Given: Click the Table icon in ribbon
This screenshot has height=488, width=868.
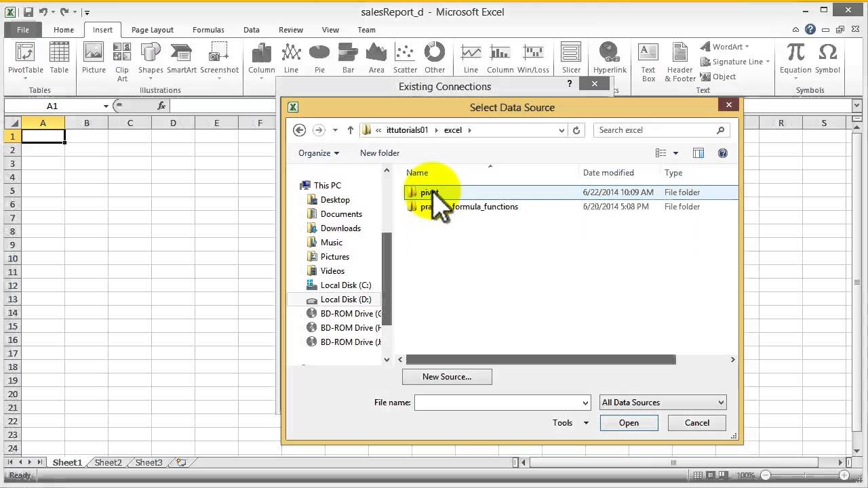Looking at the screenshot, I should (x=59, y=59).
